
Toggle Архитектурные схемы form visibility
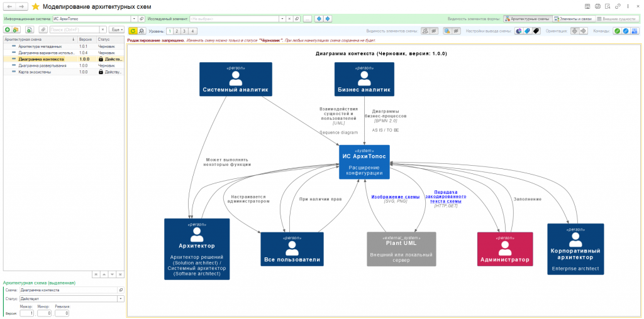(528, 19)
